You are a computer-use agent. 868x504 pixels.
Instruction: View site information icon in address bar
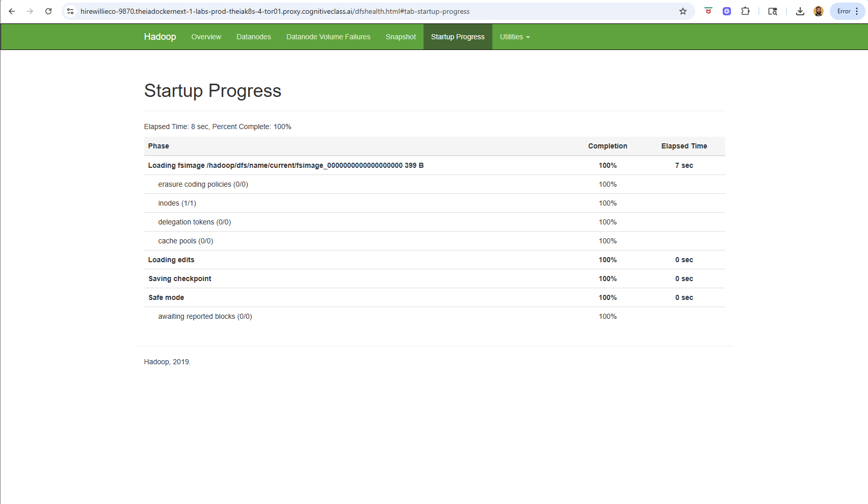(71, 11)
